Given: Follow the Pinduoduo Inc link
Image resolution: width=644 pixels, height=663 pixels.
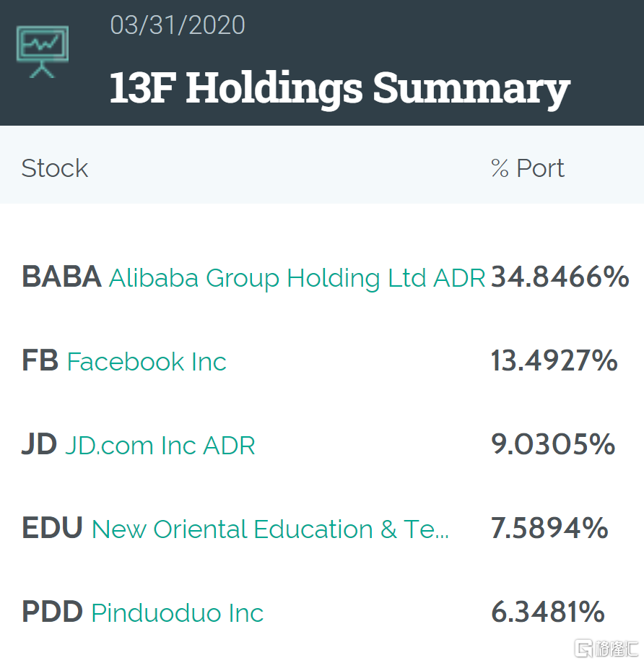Looking at the screenshot, I should (x=178, y=613).
